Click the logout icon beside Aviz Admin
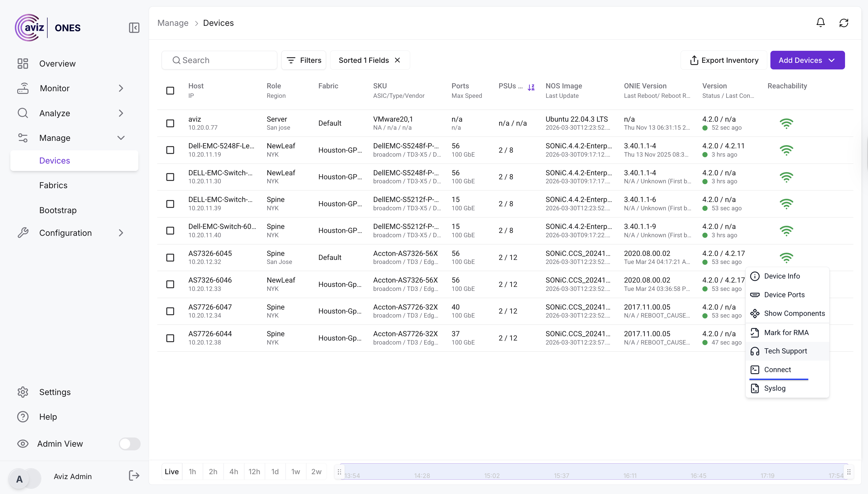868x494 pixels. tap(134, 476)
